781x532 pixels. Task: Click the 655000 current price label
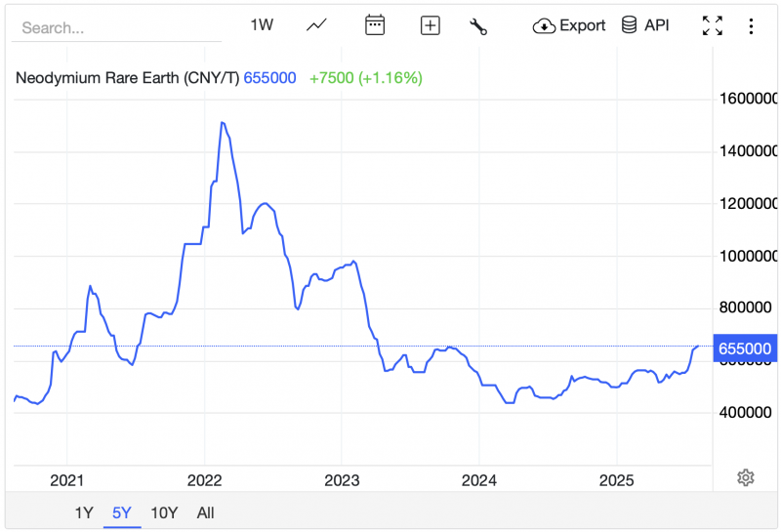tap(745, 348)
